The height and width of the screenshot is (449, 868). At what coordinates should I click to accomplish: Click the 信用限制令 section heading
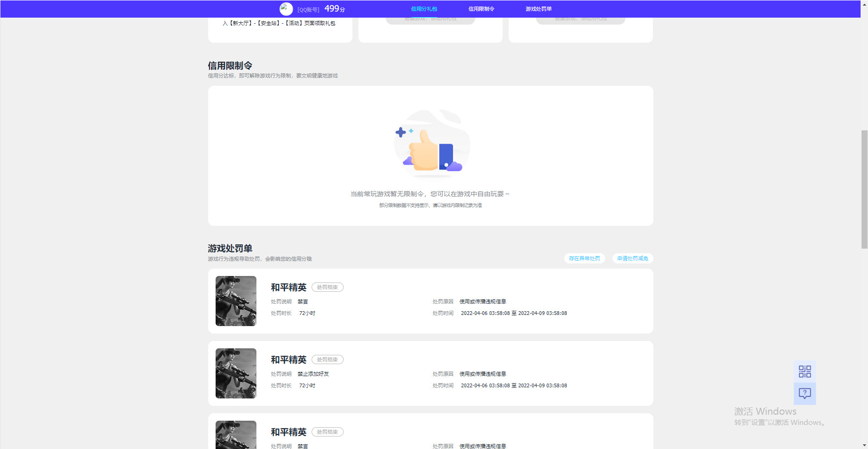click(x=230, y=65)
